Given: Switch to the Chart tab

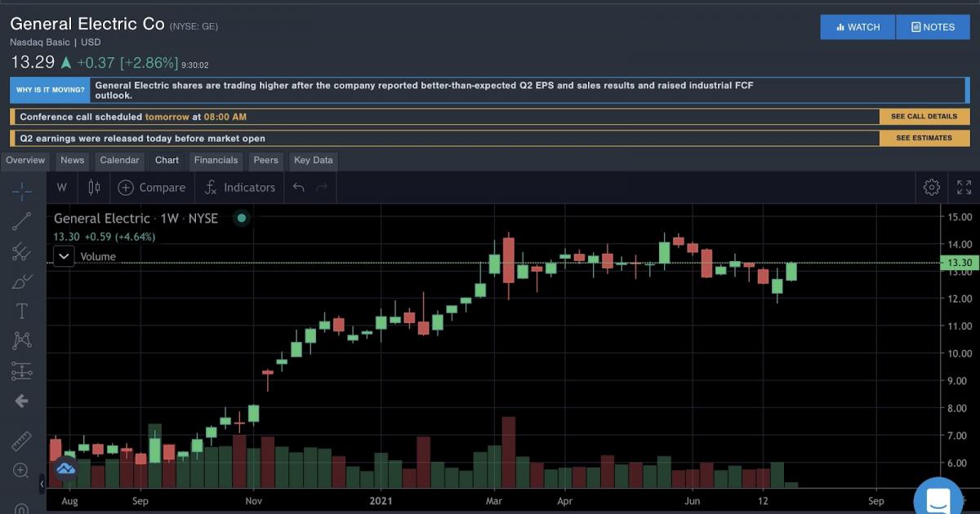Looking at the screenshot, I should coord(167,161).
